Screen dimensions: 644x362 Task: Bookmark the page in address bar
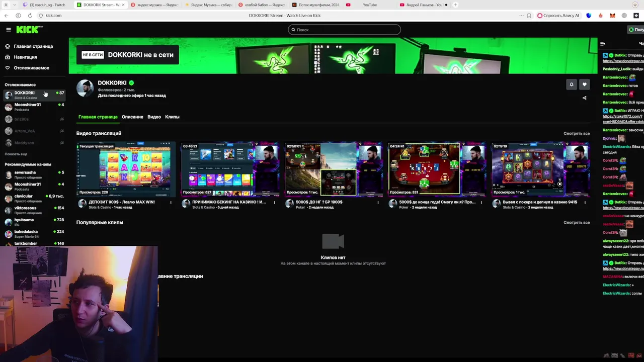point(529,16)
